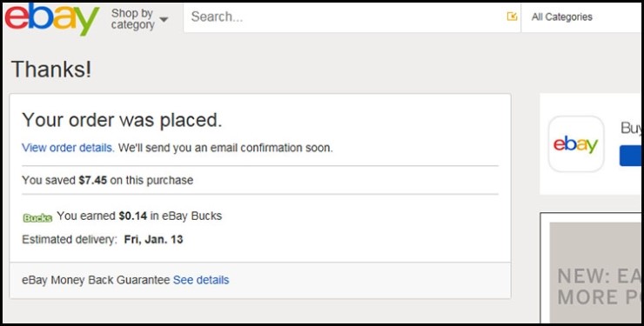Click the eBay Money Back Guarantee text
644x326 pixels.
[96, 280]
